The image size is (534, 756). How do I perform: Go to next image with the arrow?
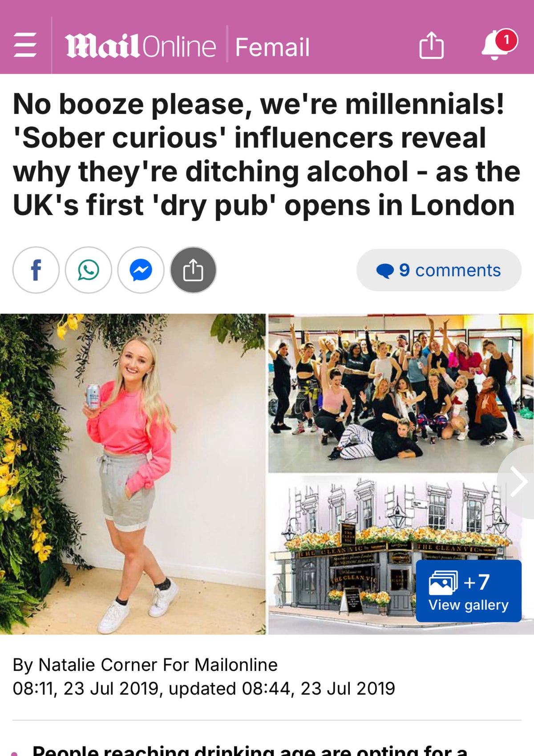[518, 481]
